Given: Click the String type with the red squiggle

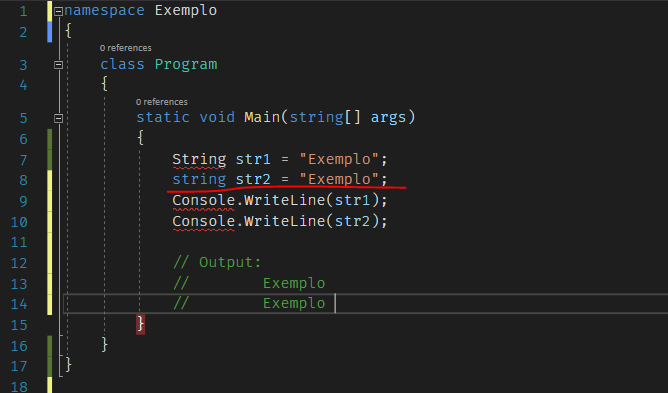Looking at the screenshot, I should 199,159.
